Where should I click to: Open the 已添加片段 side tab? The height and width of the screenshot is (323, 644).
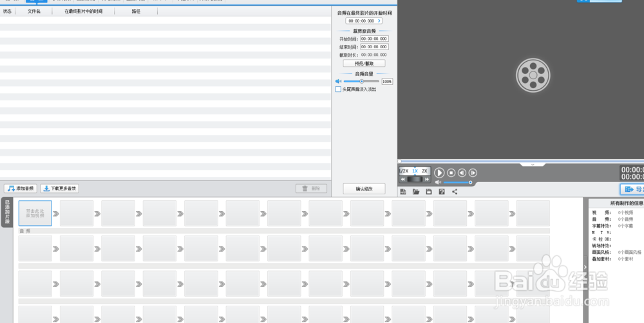point(8,214)
